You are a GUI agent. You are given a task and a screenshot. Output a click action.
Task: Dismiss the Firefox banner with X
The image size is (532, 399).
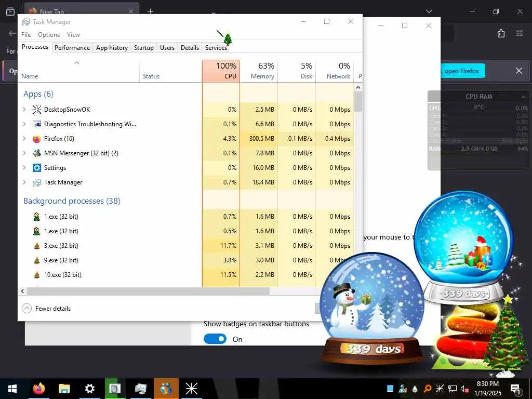tap(519, 71)
